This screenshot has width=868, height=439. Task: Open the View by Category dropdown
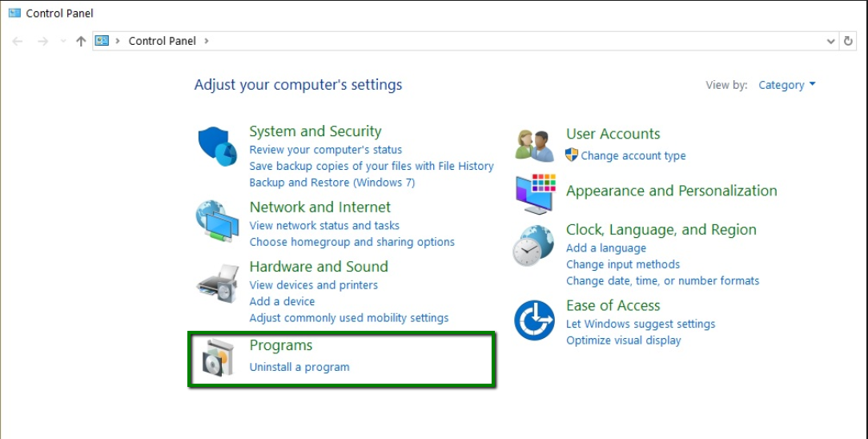[786, 85]
